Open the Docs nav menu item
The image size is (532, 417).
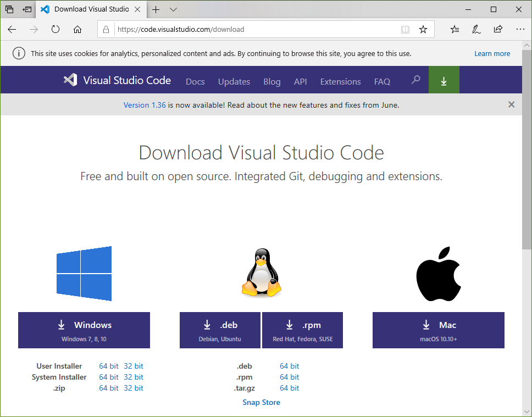pyautogui.click(x=195, y=81)
